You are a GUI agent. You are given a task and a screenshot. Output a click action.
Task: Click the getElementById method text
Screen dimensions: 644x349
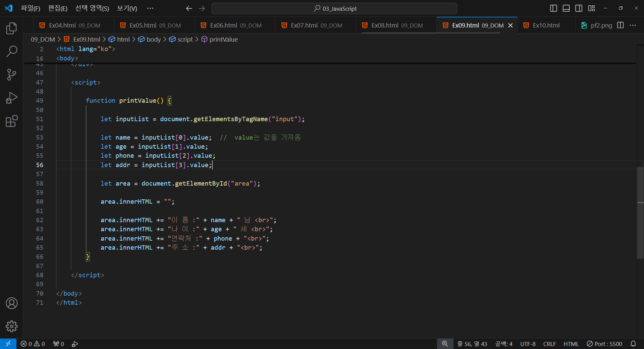(201, 184)
